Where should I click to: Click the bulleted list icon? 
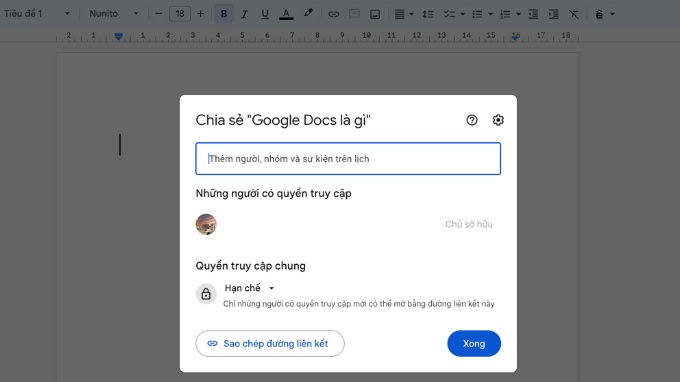[x=477, y=14]
